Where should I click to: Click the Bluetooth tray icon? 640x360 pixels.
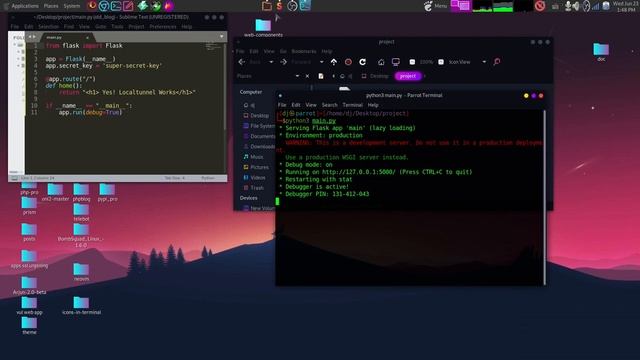point(586,6)
